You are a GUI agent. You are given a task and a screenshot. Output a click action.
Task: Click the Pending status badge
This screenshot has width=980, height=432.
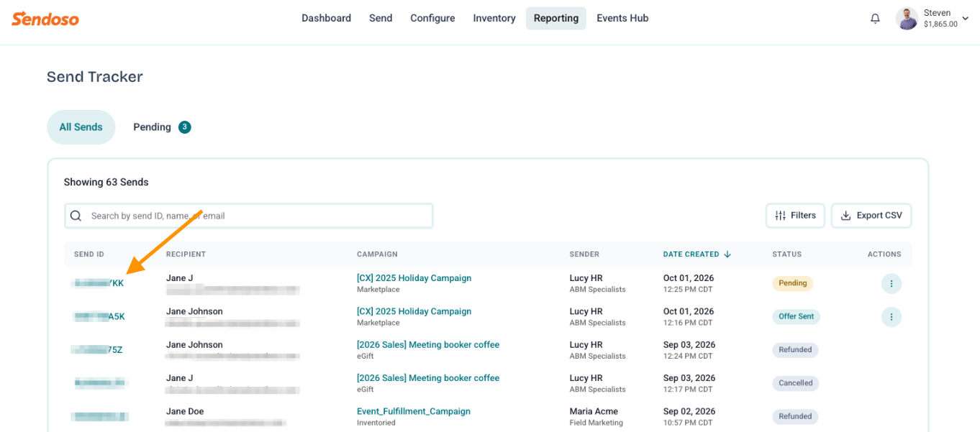[792, 283]
